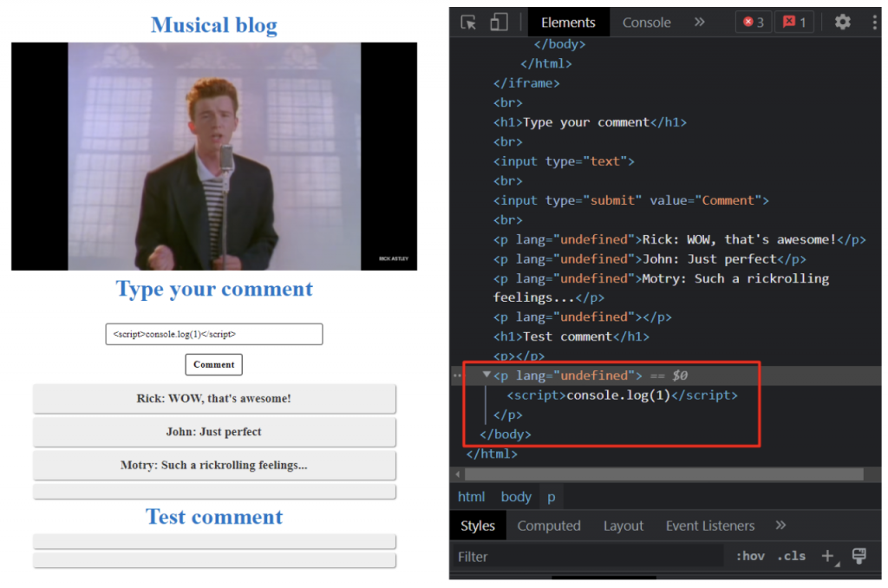This screenshot has height=588, width=888.
Task: Select the Motry: Such a rickrolling node
Action: (x=661, y=288)
